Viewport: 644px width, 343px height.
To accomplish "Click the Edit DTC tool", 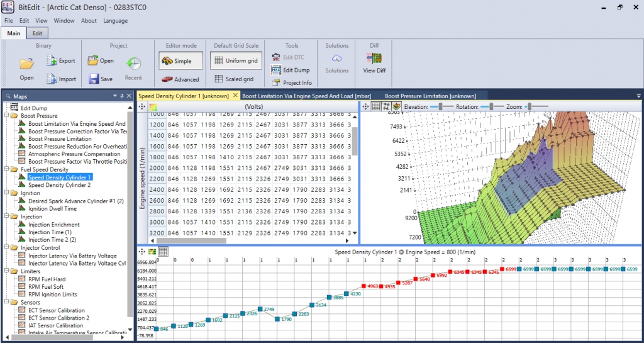I will tap(288, 57).
